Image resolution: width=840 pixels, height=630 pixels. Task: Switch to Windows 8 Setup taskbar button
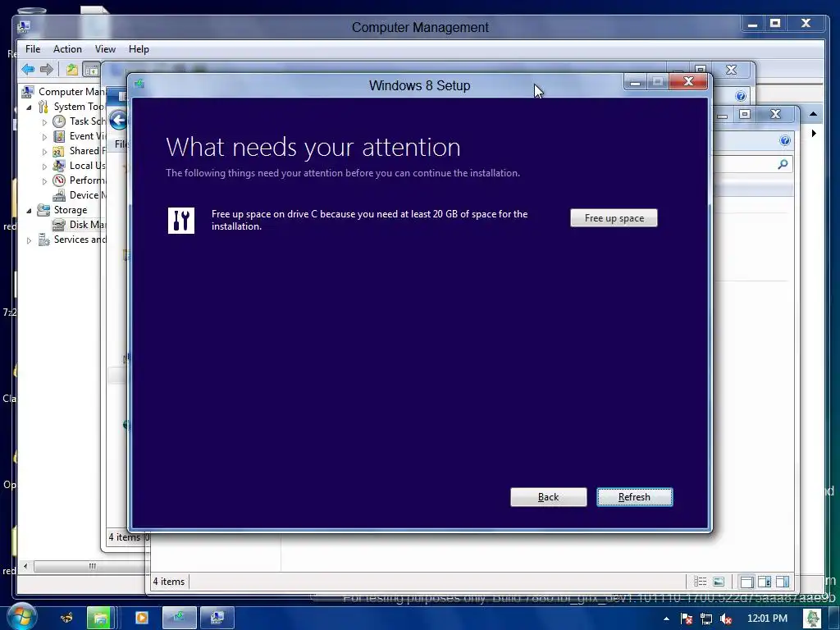coord(180,618)
